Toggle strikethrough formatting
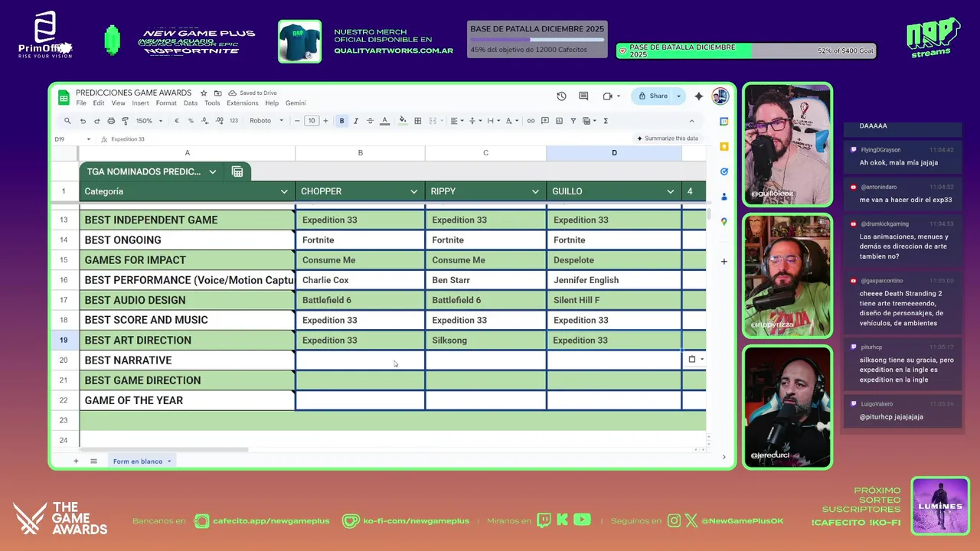 click(x=370, y=121)
